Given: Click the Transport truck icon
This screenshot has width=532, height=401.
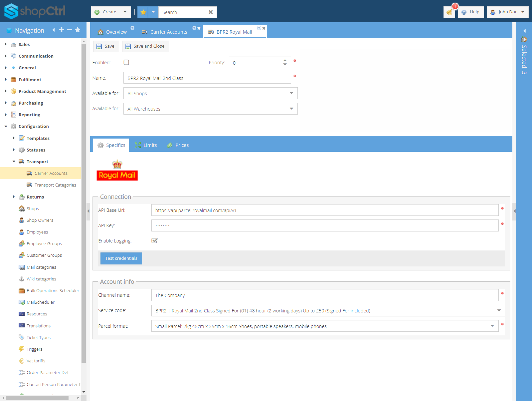Looking at the screenshot, I should (22, 162).
